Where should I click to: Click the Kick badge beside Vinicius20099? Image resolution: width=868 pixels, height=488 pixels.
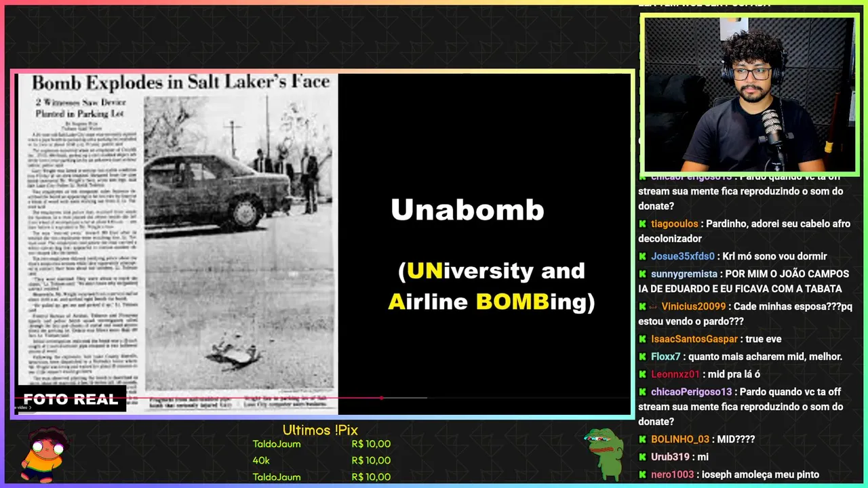tap(642, 306)
